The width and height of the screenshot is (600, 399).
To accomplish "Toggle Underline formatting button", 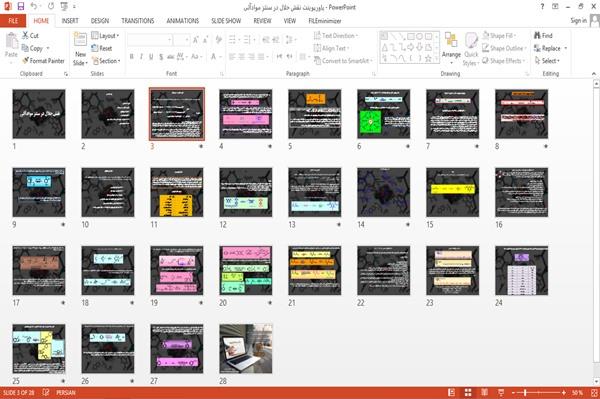I will (x=151, y=57).
